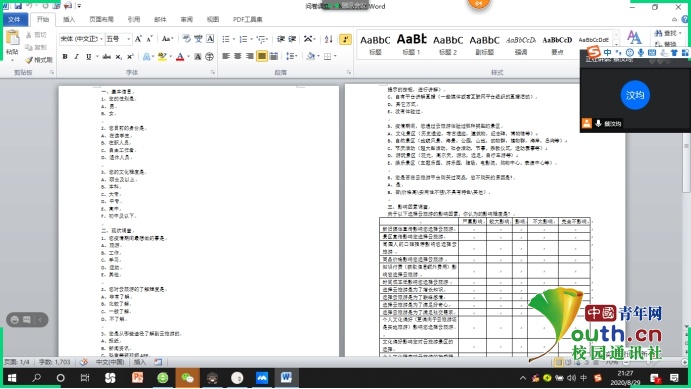Apply the Heading 1 style
The width and height of the screenshot is (691, 389).
click(411, 44)
